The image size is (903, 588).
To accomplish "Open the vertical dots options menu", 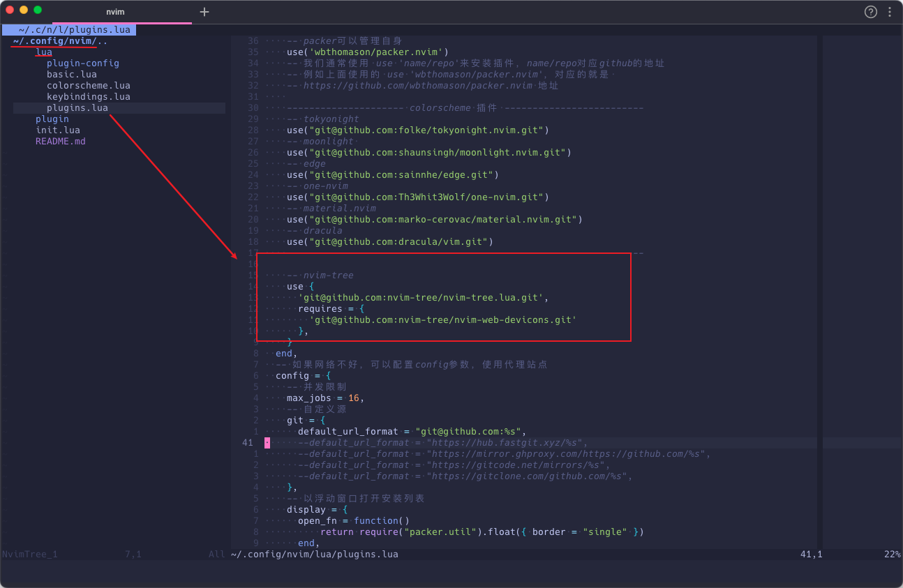I will pyautogui.click(x=890, y=12).
